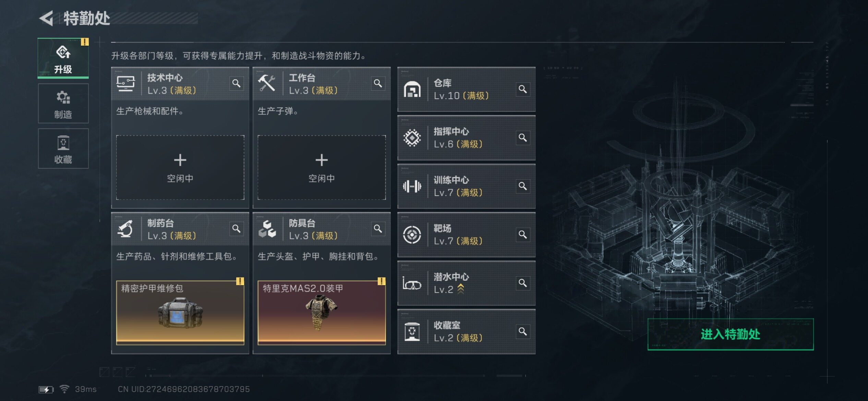868x401 pixels.
Task: Upgrade 潜水中心 via the yellow arrow
Action: [461, 289]
